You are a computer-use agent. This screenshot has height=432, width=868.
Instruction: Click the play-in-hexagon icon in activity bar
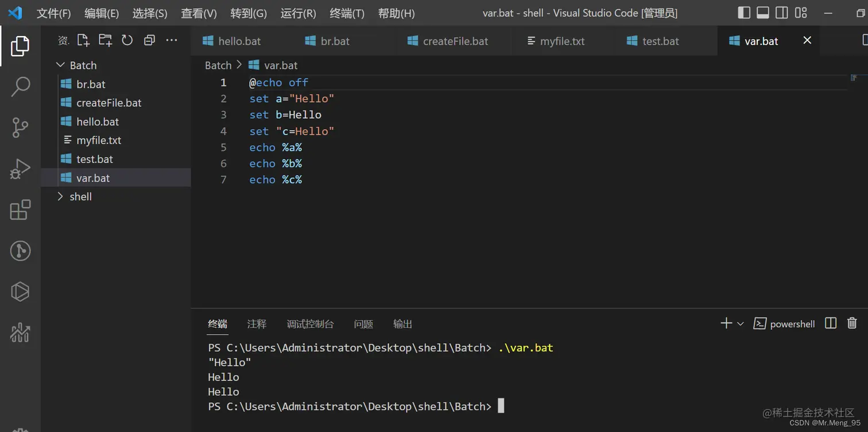(x=20, y=291)
